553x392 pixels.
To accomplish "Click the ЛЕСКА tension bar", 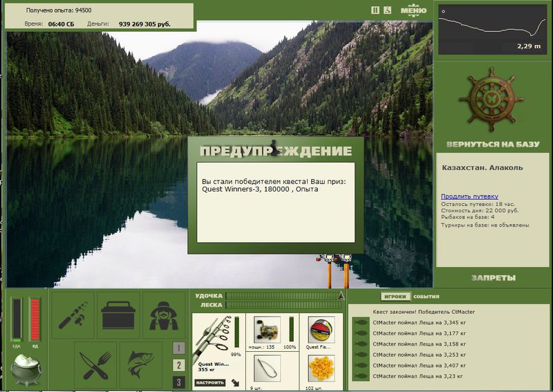I will [x=285, y=305].
